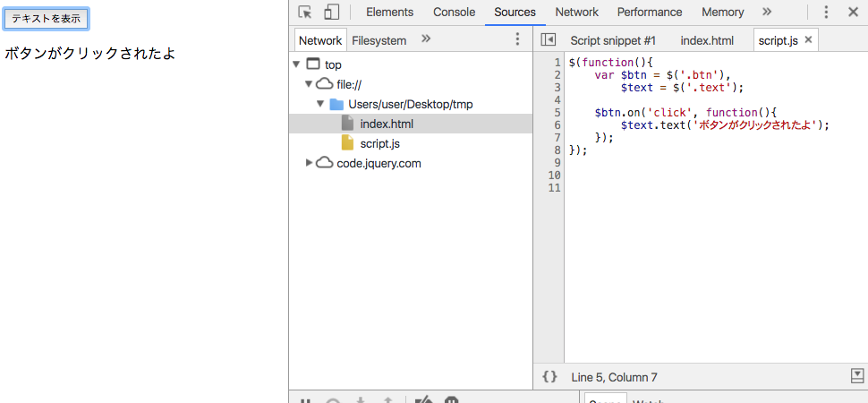
Task: Click '.btn' selector string in code
Action: tap(700, 75)
